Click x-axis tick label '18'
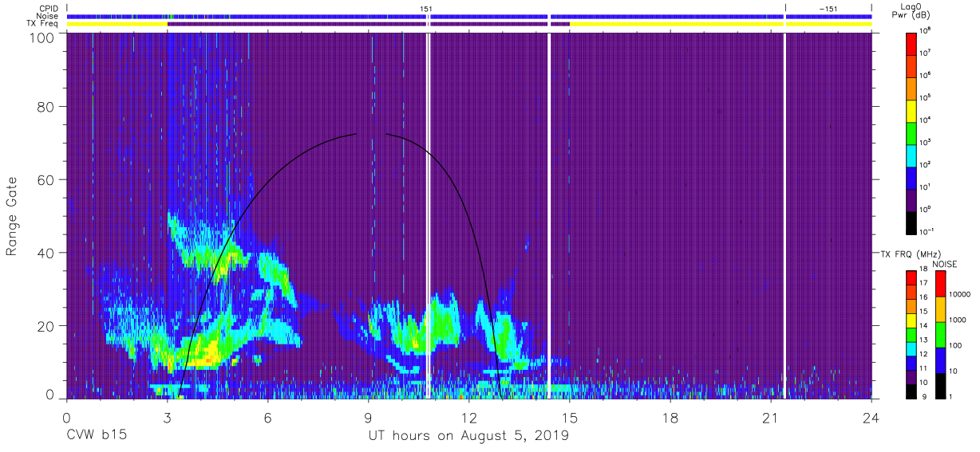The image size is (980, 452). 670,419
